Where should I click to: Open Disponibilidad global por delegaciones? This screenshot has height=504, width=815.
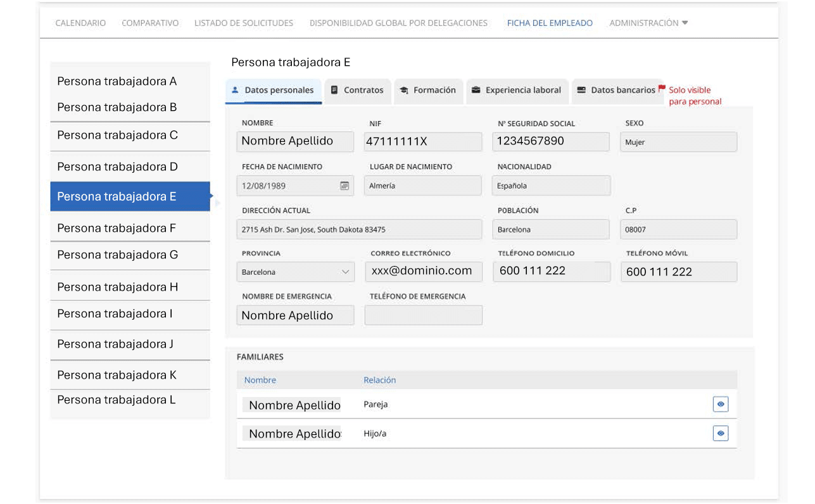398,23
